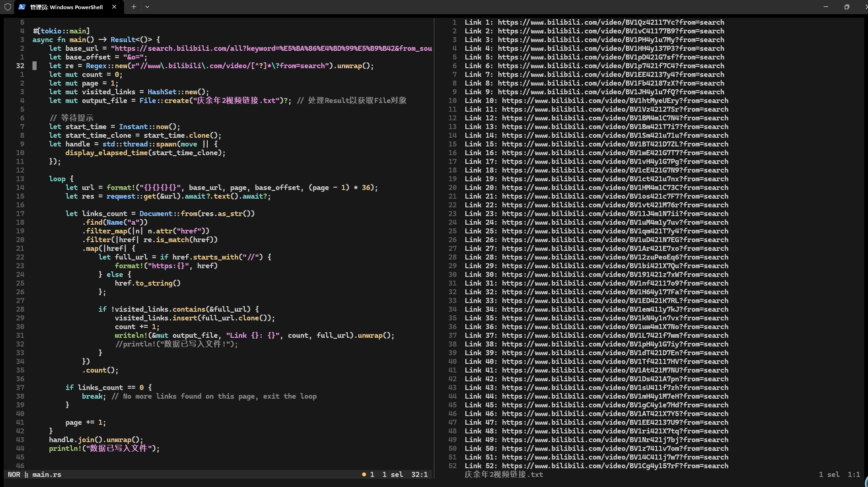The image size is (868, 487).
Task: Click Link 33 URL in the txt pane
Action: point(615,301)
